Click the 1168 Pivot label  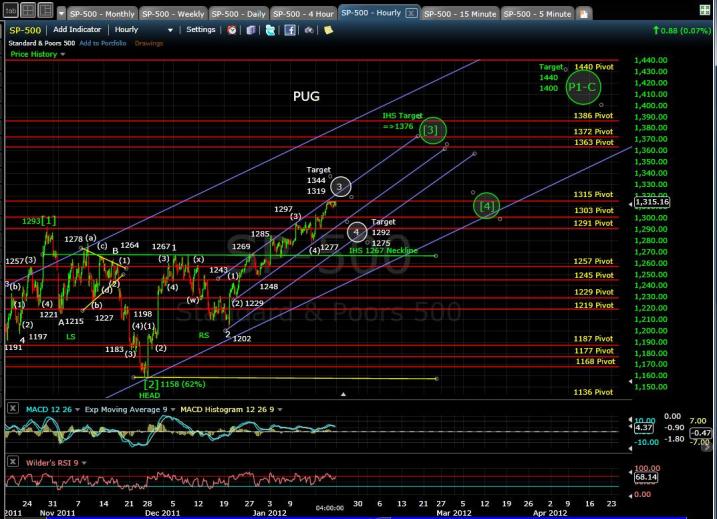coord(595,361)
